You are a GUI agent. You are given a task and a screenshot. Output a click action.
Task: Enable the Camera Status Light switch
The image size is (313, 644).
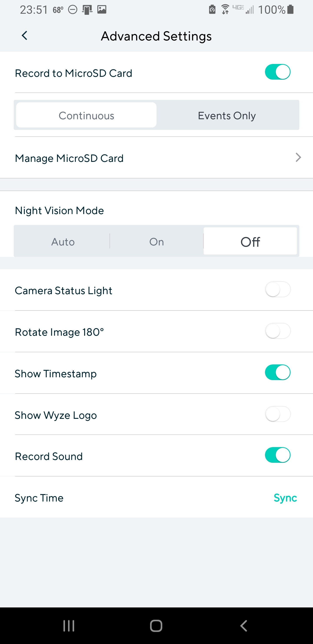coord(278,290)
